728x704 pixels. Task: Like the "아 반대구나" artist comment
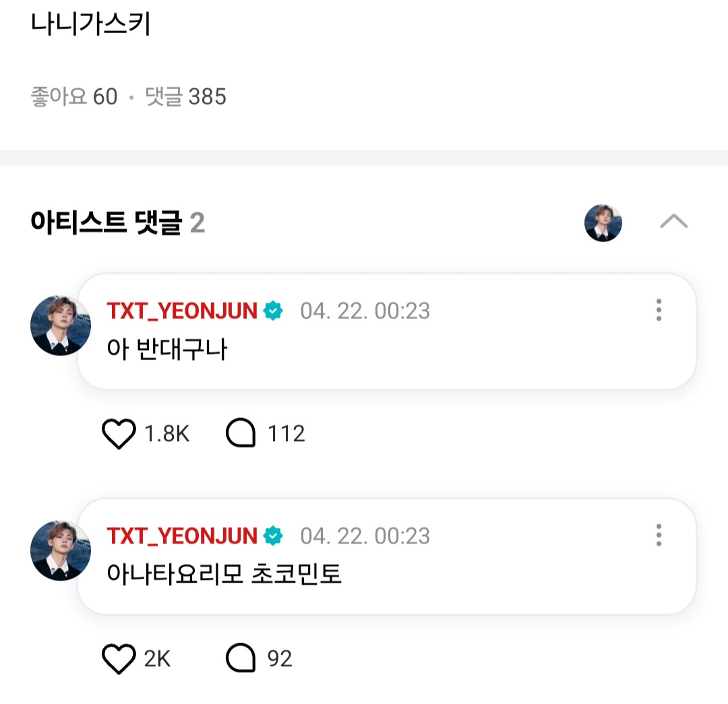click(x=119, y=434)
